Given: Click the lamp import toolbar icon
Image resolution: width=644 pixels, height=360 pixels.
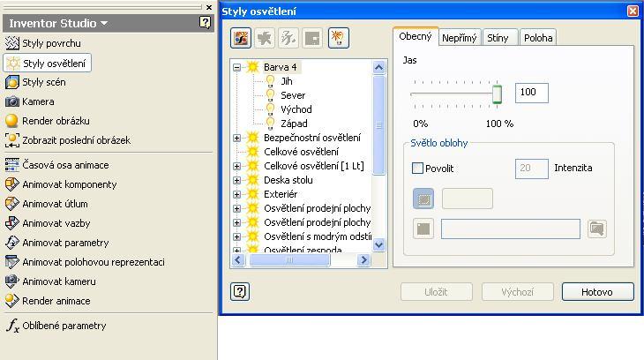Looking at the screenshot, I should 339,38.
